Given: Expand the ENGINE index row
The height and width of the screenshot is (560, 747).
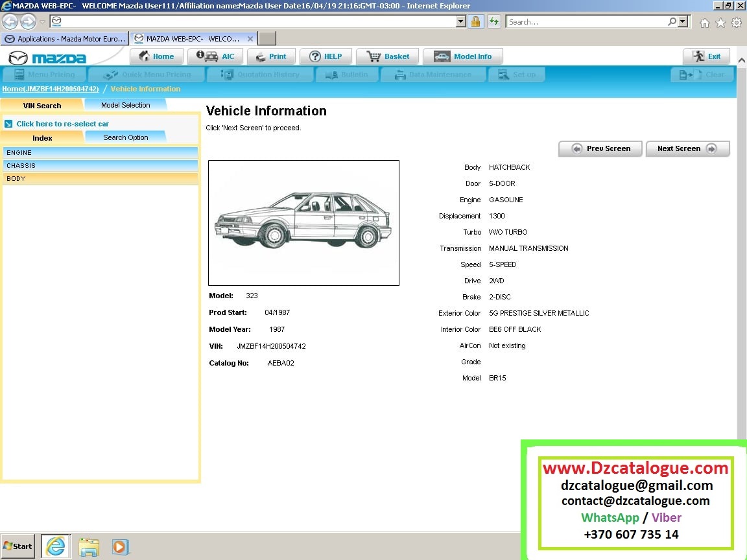Looking at the screenshot, I should (x=100, y=152).
